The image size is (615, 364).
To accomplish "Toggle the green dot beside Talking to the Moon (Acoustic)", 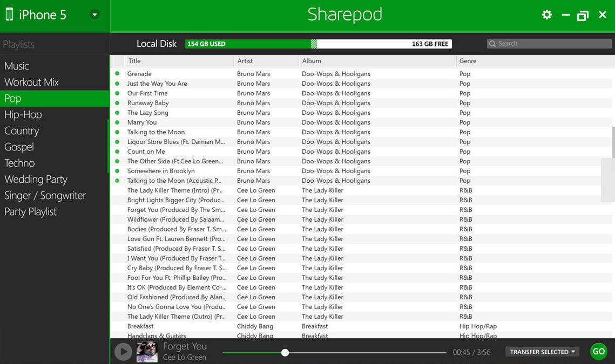I will point(117,181).
